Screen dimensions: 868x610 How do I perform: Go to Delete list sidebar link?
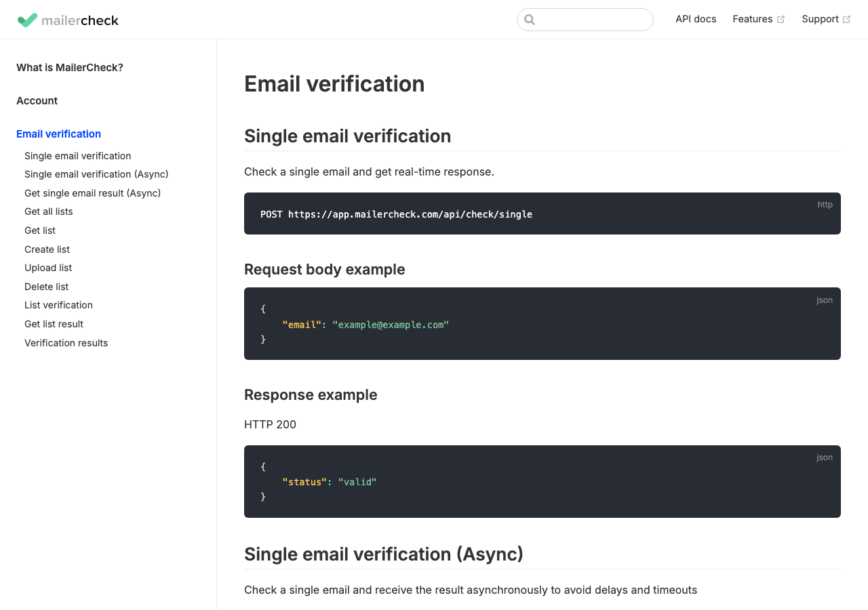click(x=47, y=287)
